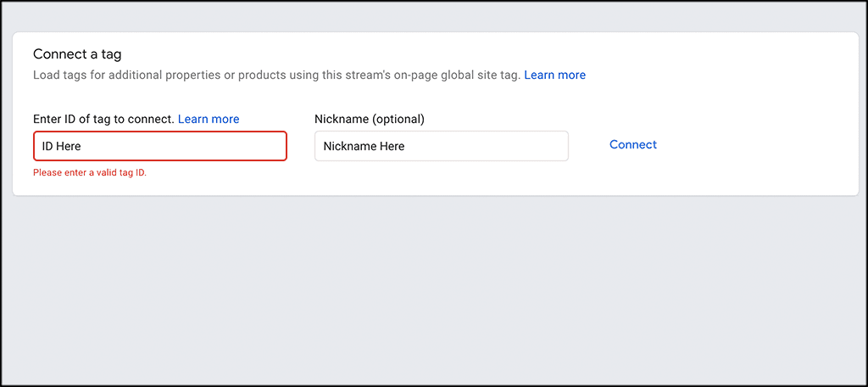The height and width of the screenshot is (387, 868).
Task: Click the Nickname (optional) label
Action: point(369,119)
